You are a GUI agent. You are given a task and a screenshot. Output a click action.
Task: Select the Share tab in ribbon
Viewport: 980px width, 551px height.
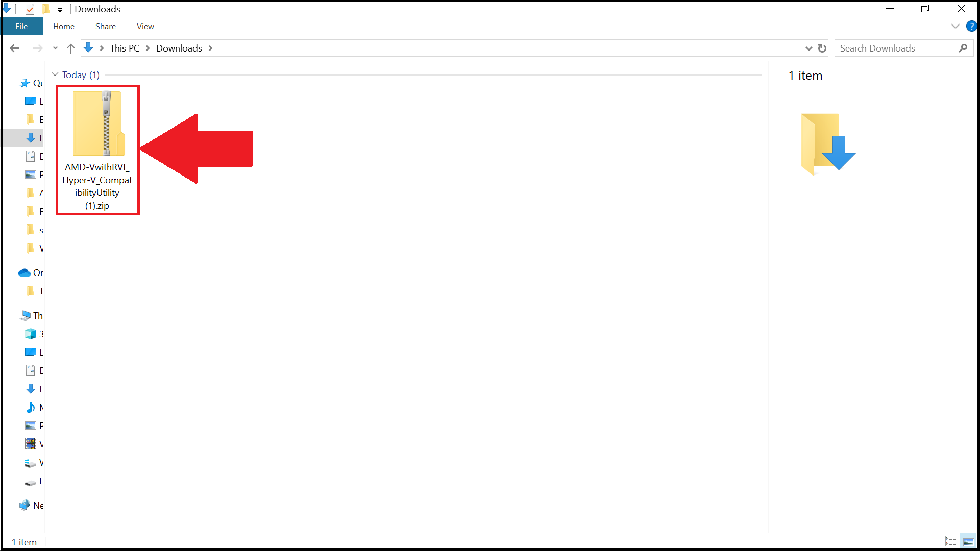pos(104,26)
